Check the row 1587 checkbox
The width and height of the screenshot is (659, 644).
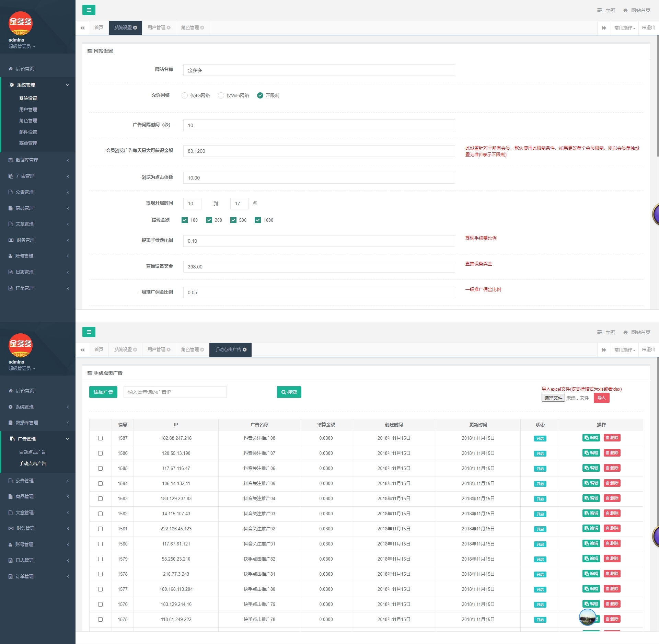[x=100, y=438]
